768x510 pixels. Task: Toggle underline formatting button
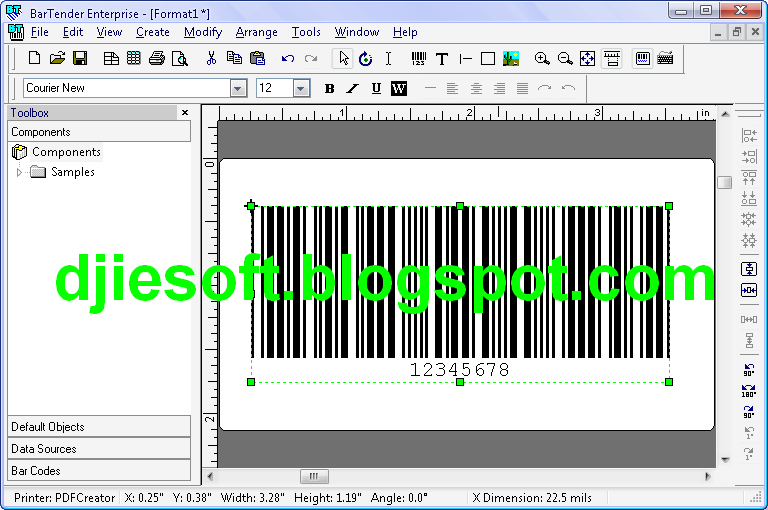376,88
